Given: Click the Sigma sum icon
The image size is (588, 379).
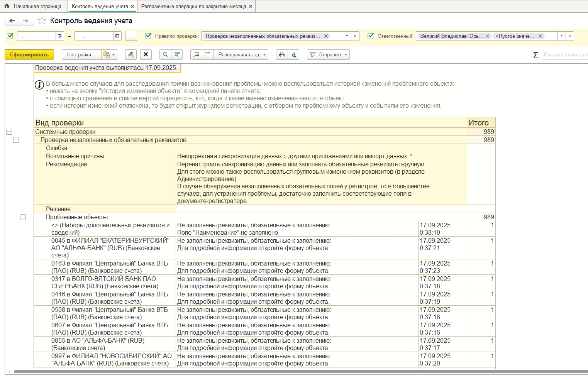Looking at the screenshot, I should (535, 55).
